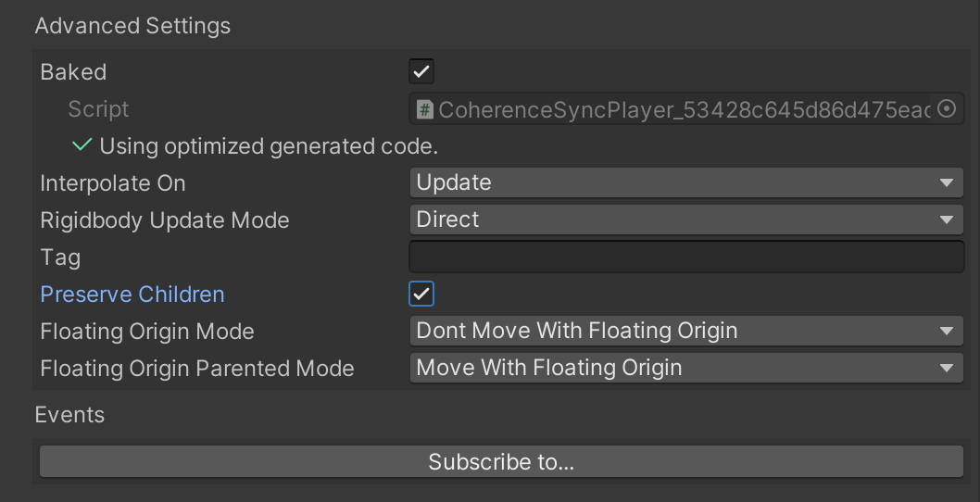980x502 pixels.
Task: Click the C# script file icon
Action: 425,109
